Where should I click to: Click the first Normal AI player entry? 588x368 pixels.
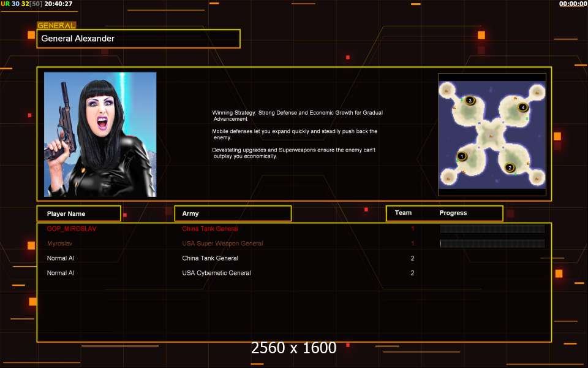tap(61, 258)
